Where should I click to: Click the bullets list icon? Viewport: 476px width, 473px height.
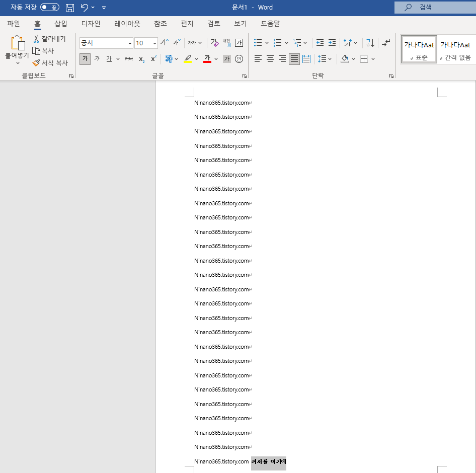coord(258,43)
